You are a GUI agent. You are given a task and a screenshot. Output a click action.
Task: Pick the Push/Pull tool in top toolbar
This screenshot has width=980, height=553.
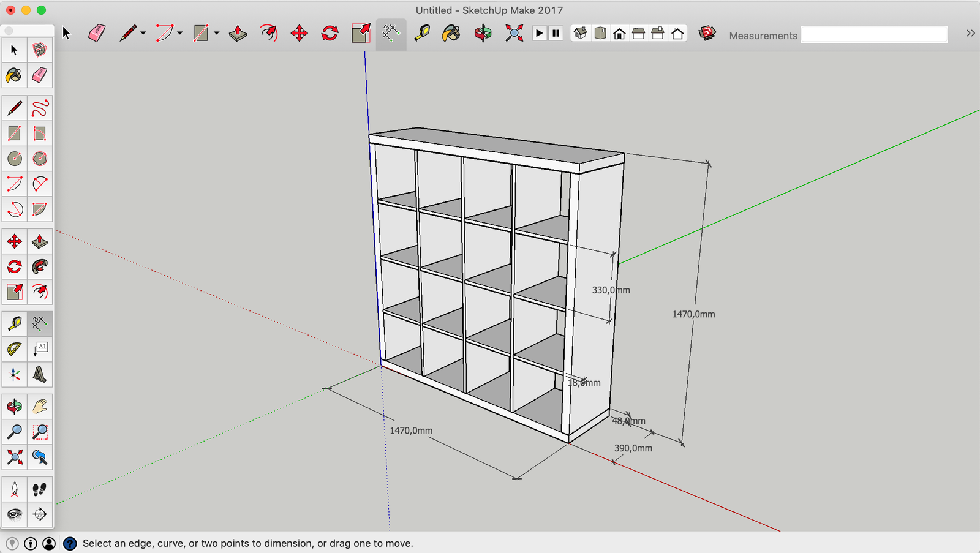[x=238, y=33]
